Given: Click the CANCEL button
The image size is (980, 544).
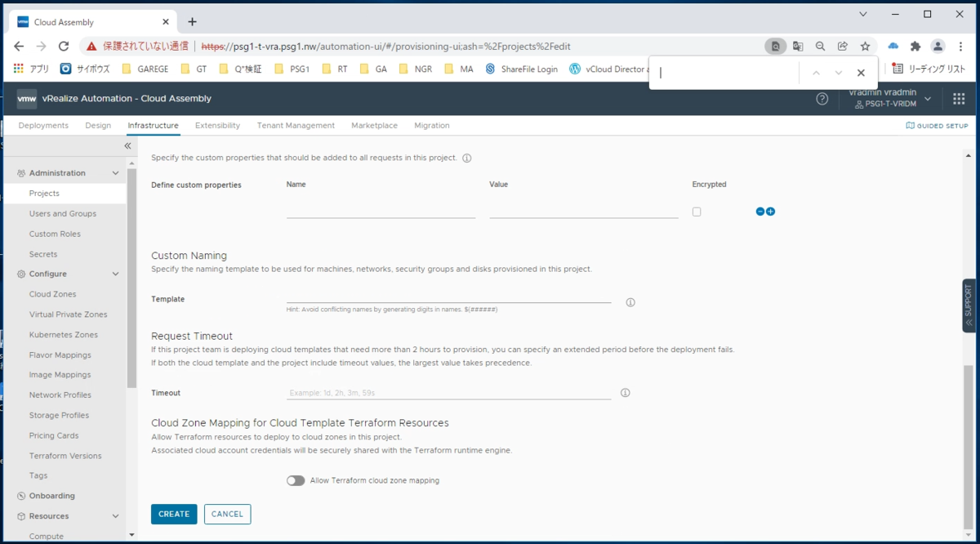Looking at the screenshot, I should tap(227, 514).
